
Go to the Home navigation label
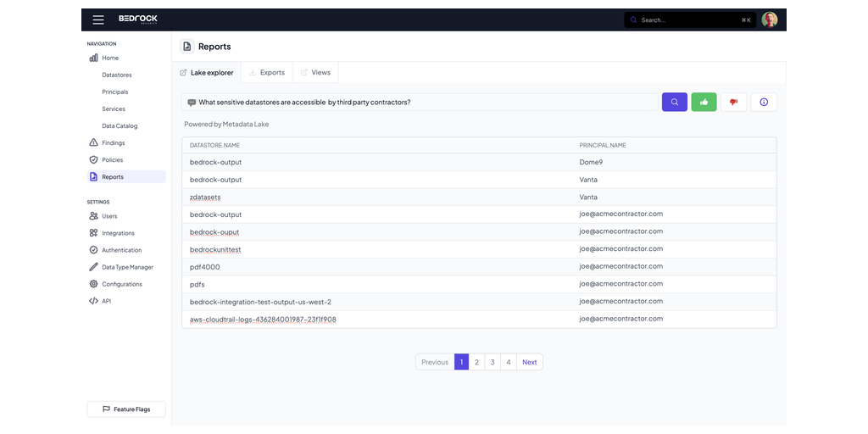(x=110, y=58)
